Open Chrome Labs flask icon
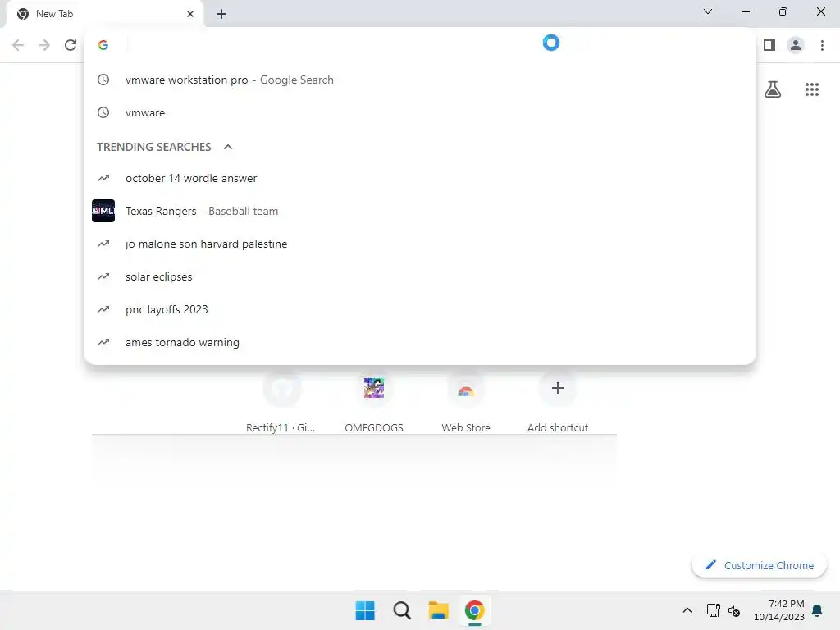 point(773,89)
